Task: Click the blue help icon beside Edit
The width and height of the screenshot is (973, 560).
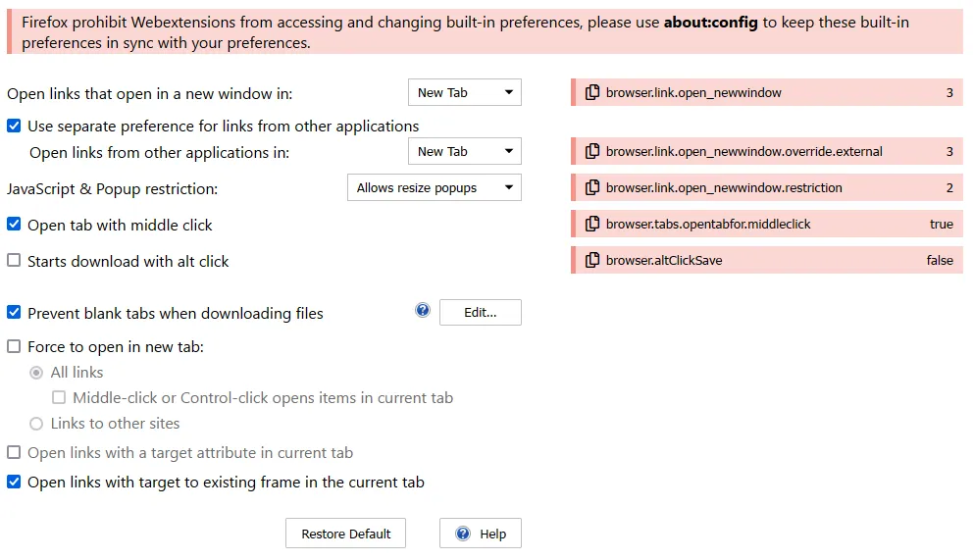Action: coord(423,311)
